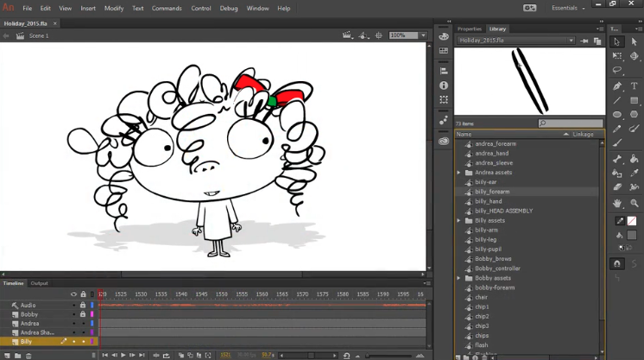644x360 pixels.
Task: Open the Color panel palette icon
Action: point(444,36)
